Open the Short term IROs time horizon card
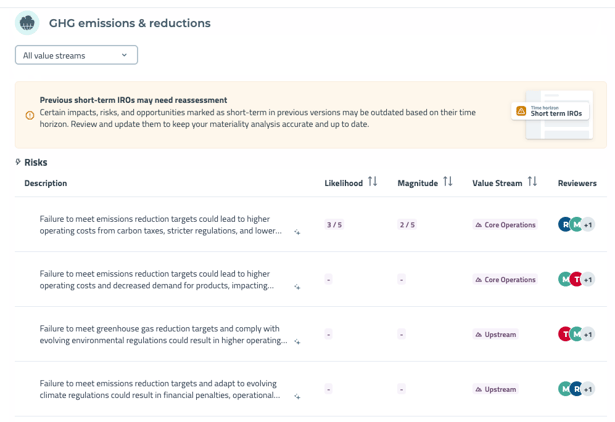Viewport: 615px width, 422px height. click(x=550, y=111)
